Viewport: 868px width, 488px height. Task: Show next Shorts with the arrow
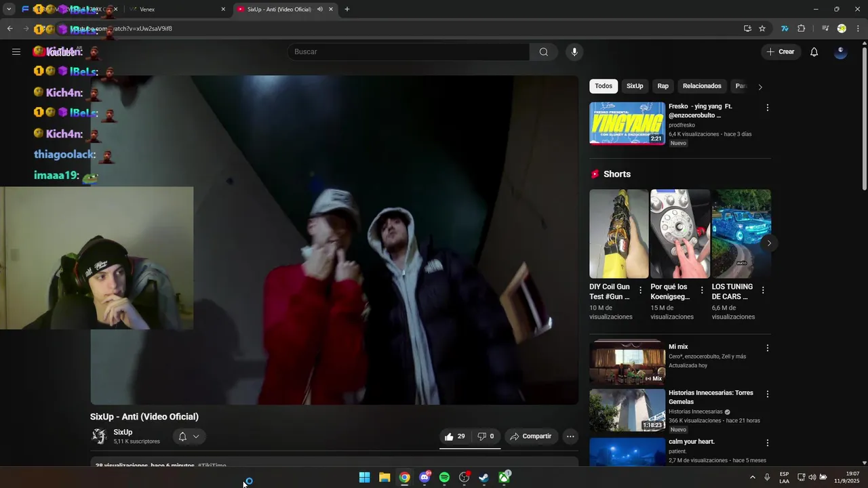(769, 243)
